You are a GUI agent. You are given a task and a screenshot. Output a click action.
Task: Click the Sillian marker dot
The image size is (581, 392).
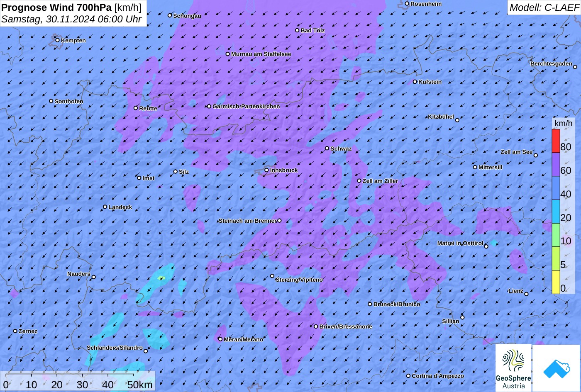[462, 318]
